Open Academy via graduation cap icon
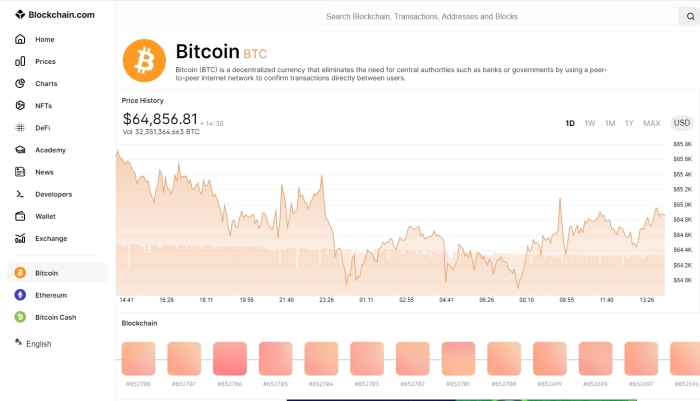This screenshot has height=401, width=700. point(20,150)
